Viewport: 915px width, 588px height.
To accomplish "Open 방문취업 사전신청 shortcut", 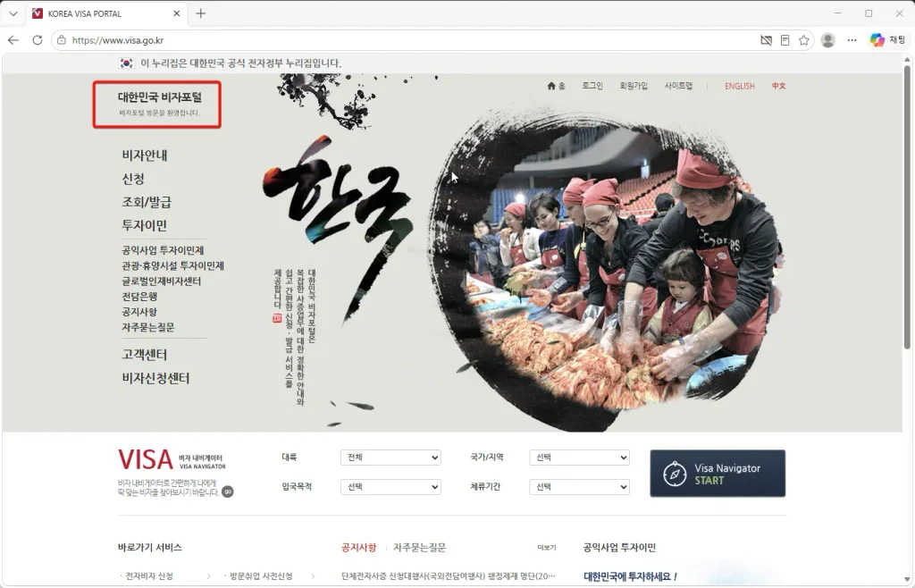I will (x=261, y=576).
